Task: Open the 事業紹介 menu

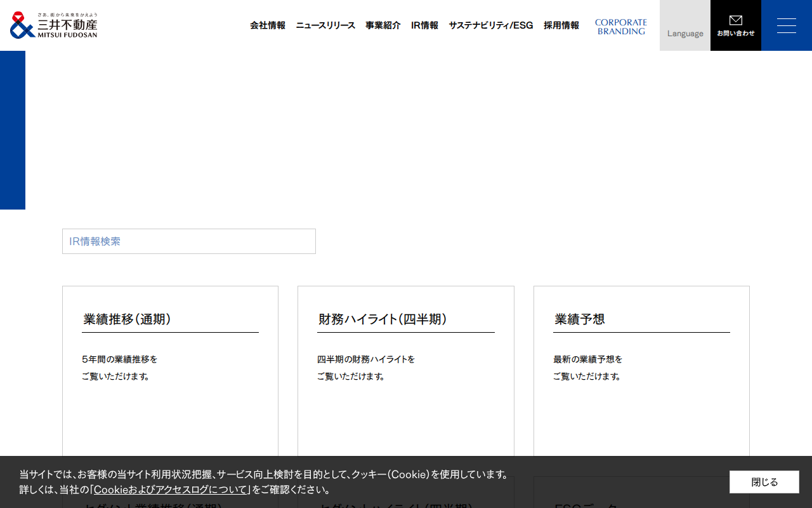Action: point(383,25)
